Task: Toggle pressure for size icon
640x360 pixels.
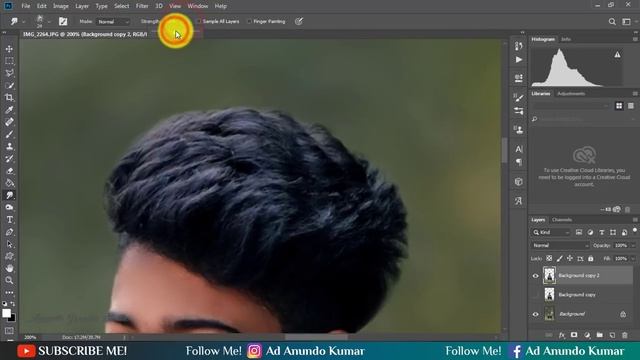Action: click(299, 22)
